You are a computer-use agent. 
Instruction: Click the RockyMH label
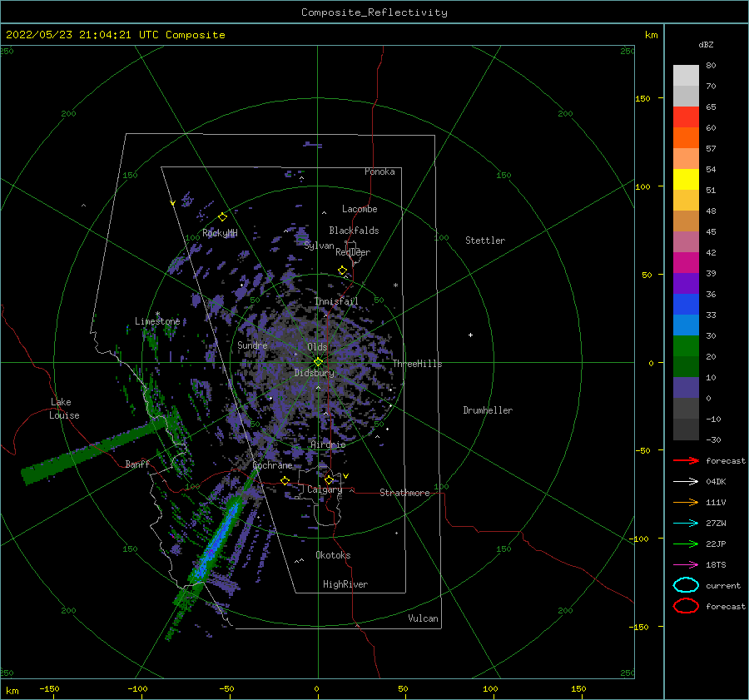(x=220, y=233)
